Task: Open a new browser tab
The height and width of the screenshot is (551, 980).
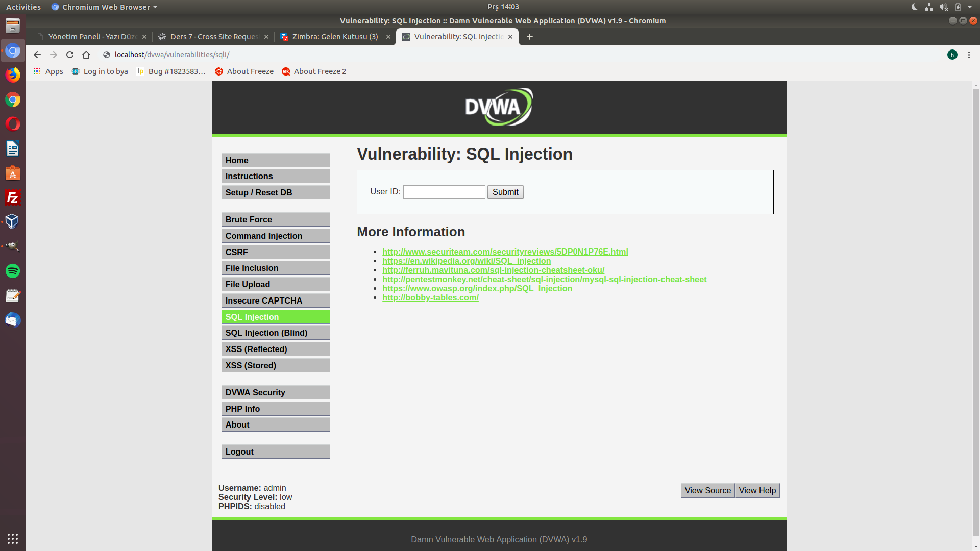Action: pos(530,37)
